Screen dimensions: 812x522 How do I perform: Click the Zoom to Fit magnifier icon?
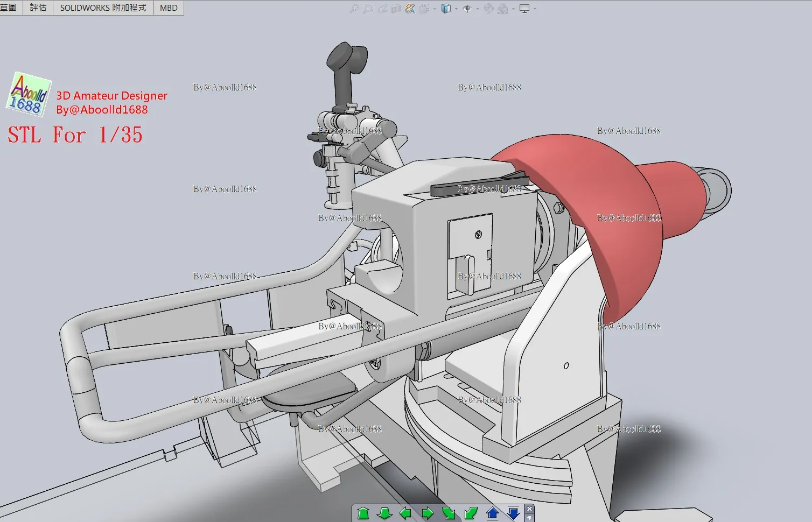[x=354, y=9]
